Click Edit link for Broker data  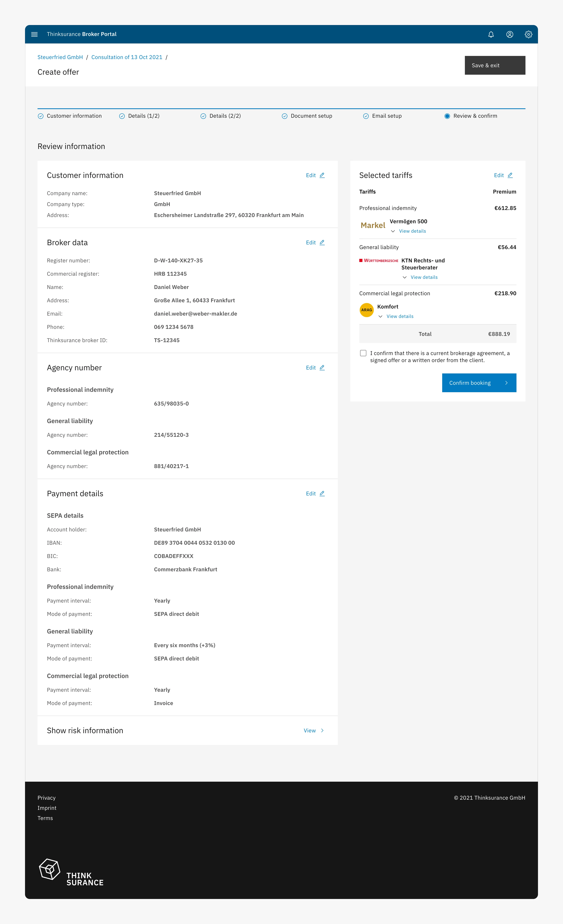coord(311,243)
